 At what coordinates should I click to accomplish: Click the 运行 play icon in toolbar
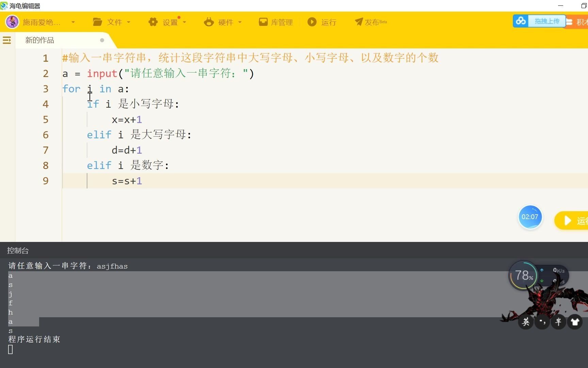point(312,22)
